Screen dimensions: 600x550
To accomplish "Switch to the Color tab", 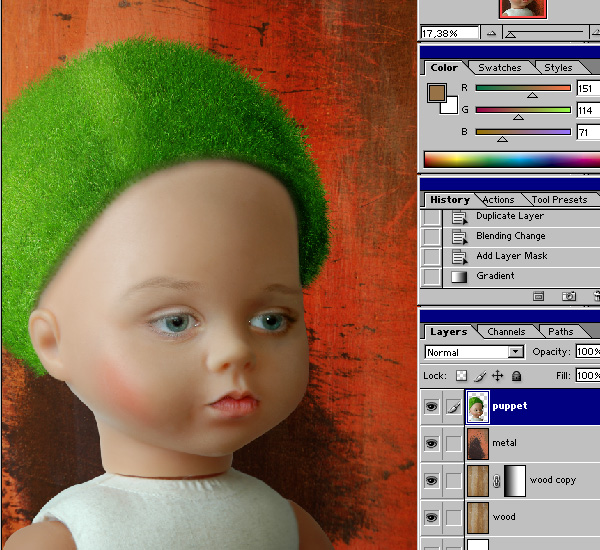I will click(x=444, y=68).
